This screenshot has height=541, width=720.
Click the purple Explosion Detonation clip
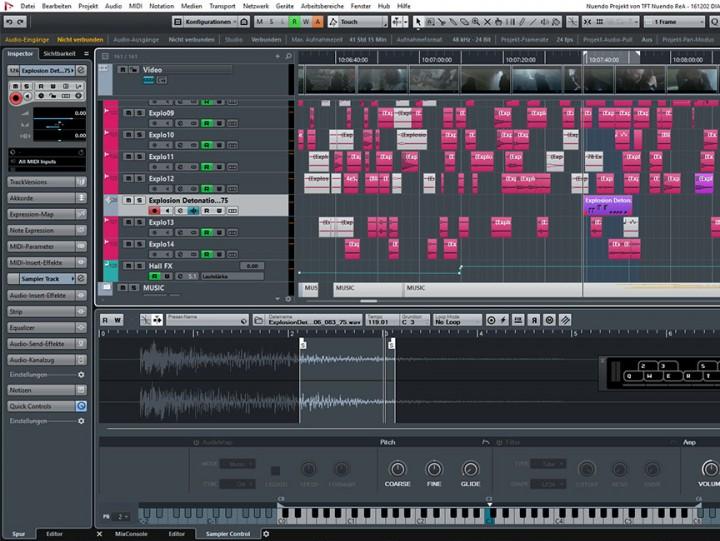(x=608, y=201)
